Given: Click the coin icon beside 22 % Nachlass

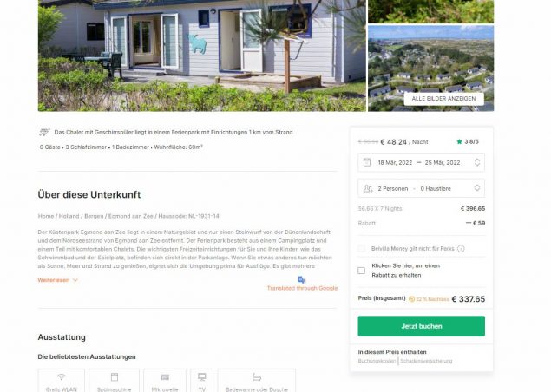Looking at the screenshot, I should (411, 299).
